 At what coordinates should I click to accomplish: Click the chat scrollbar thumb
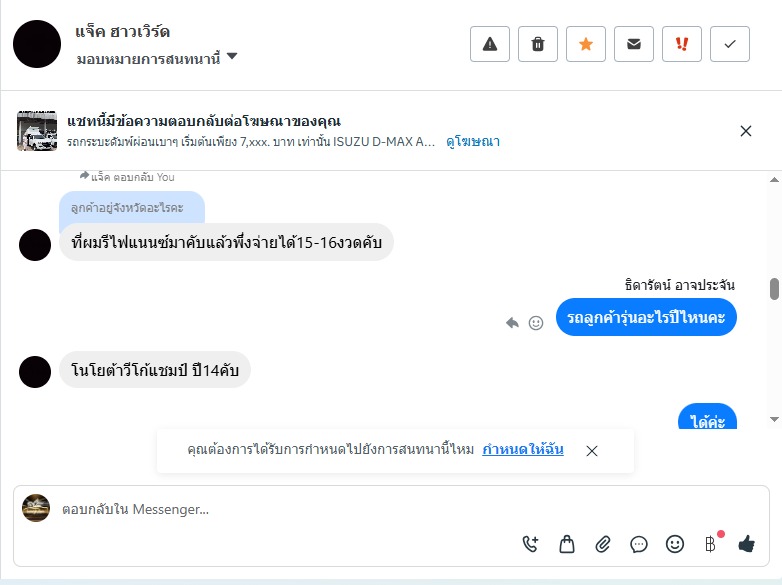pos(774,288)
